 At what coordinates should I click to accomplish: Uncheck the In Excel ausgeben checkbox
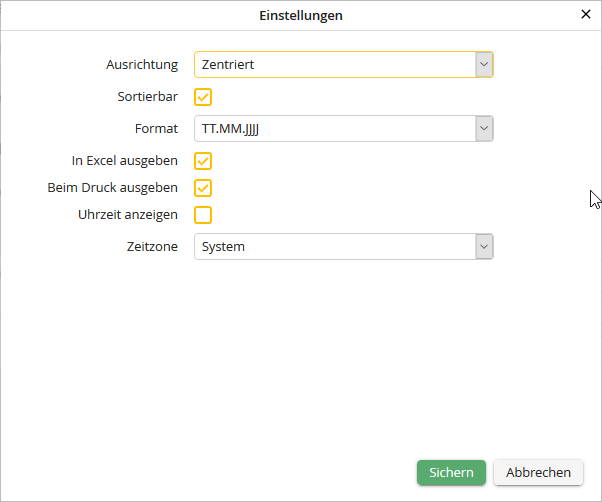[203, 161]
